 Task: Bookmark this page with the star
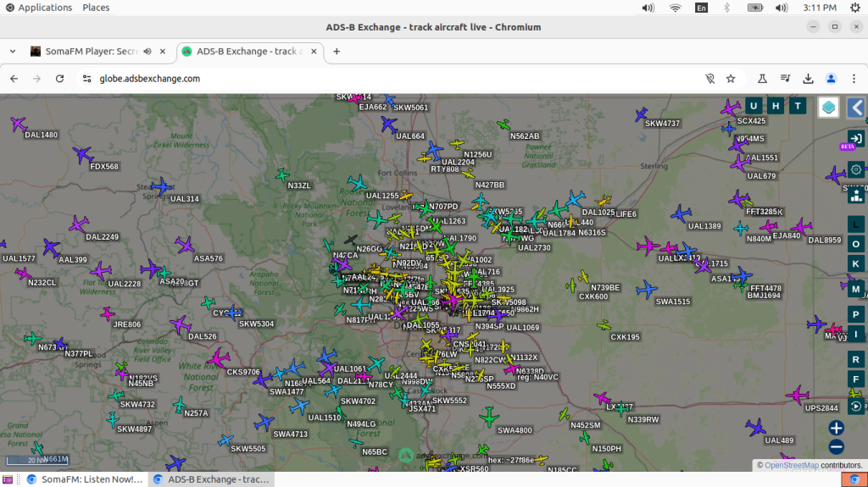(x=731, y=79)
